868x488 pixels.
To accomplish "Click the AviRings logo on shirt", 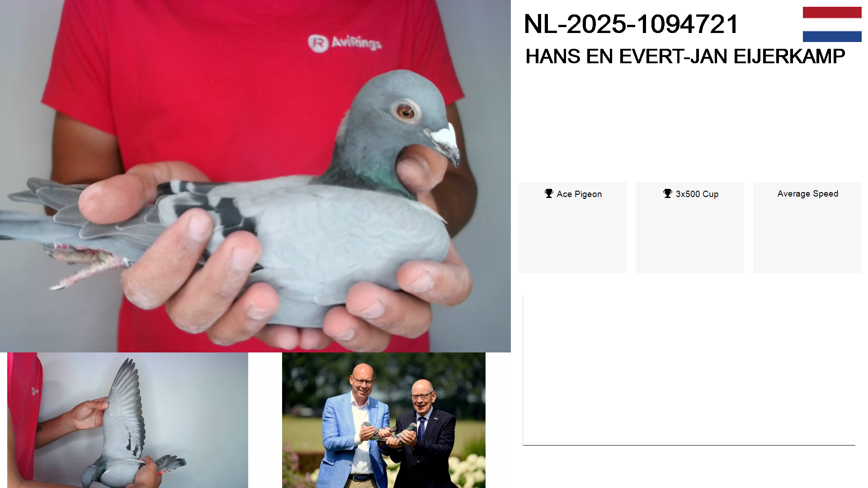I will (344, 43).
